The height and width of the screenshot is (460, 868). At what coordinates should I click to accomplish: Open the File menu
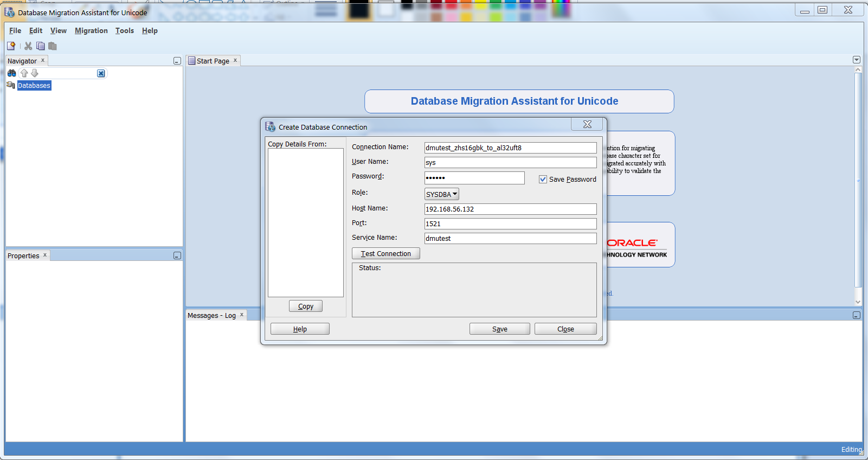pyautogui.click(x=15, y=31)
